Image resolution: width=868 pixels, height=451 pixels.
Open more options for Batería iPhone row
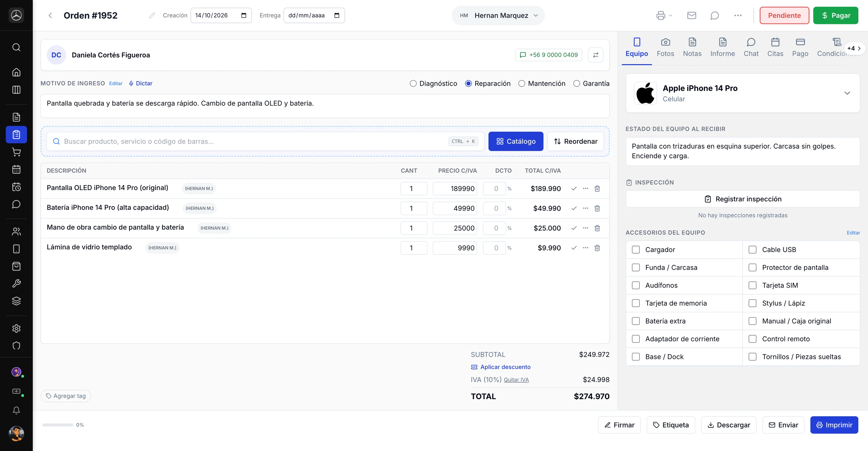(586, 208)
